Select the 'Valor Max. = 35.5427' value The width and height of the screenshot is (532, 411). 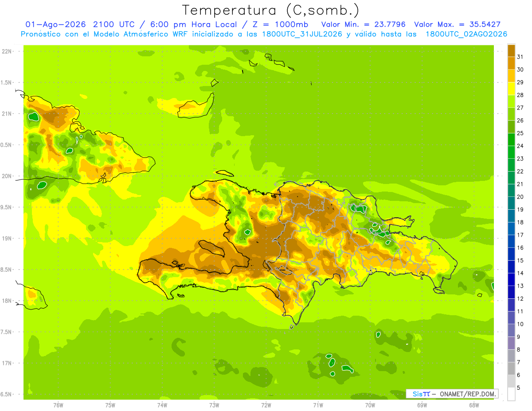pyautogui.click(x=457, y=24)
